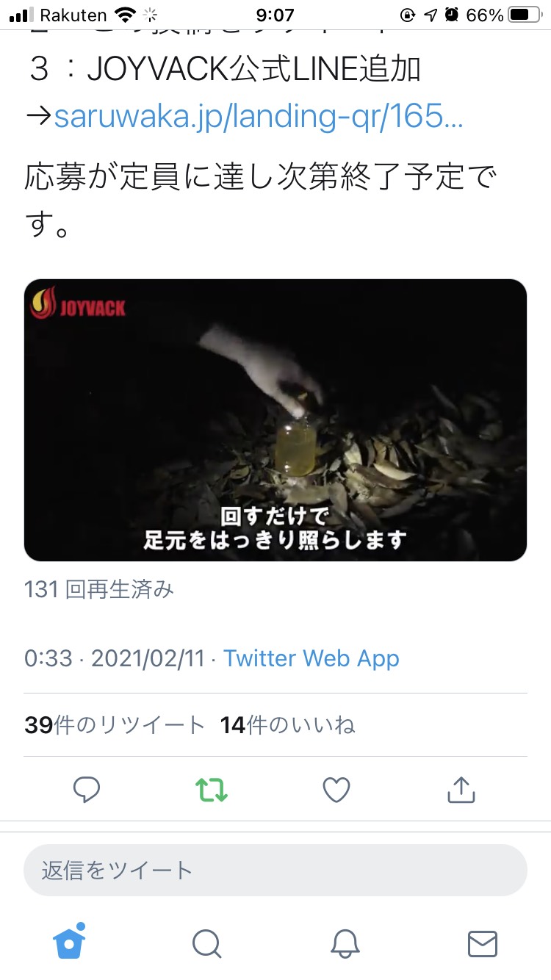Open Notifications bell icon

click(345, 944)
